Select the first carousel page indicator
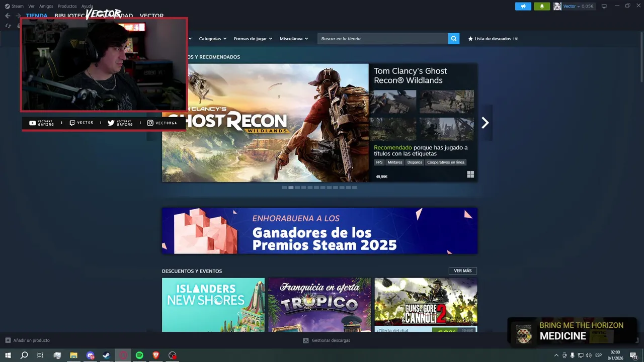The width and height of the screenshot is (644, 362). pyautogui.click(x=284, y=188)
